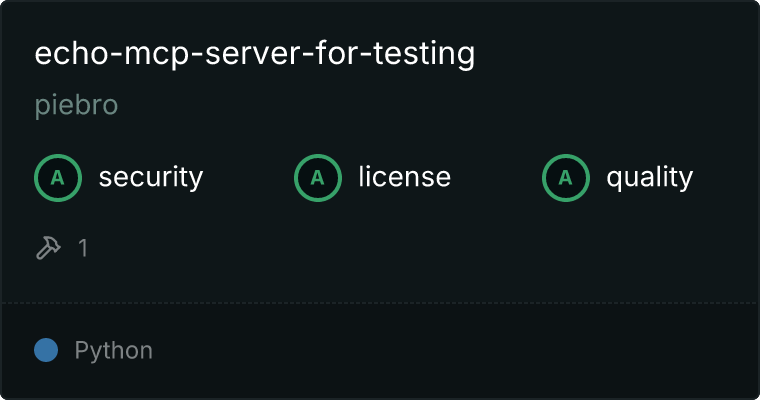Click the hammer tools icon
The image size is (760, 400).
[48, 248]
